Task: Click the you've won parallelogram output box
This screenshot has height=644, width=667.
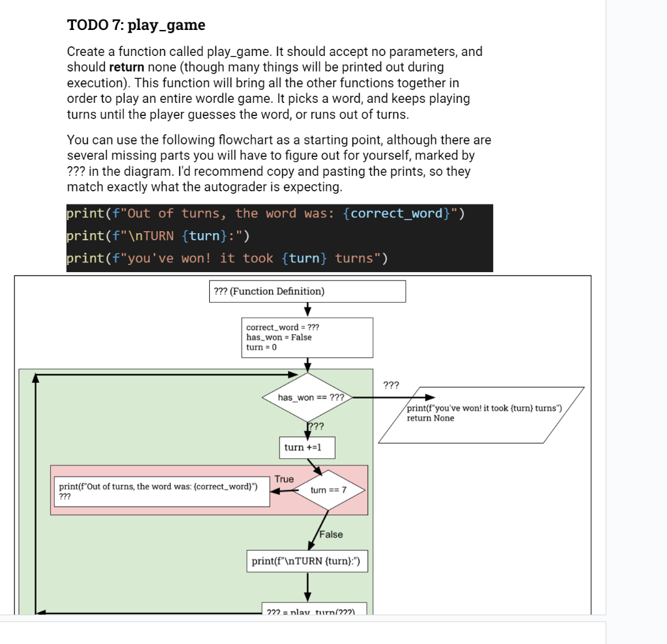Action: tap(482, 413)
